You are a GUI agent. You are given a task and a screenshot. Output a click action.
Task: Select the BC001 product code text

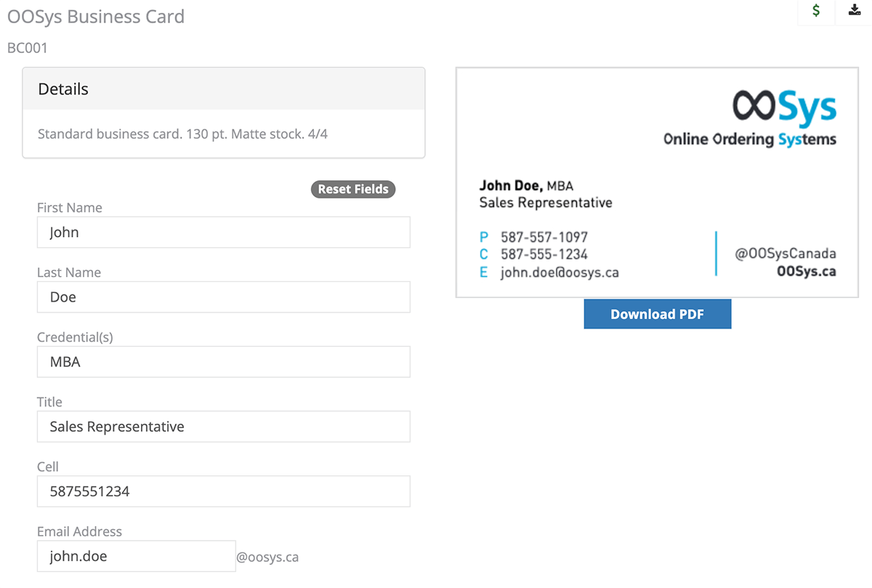tap(28, 49)
